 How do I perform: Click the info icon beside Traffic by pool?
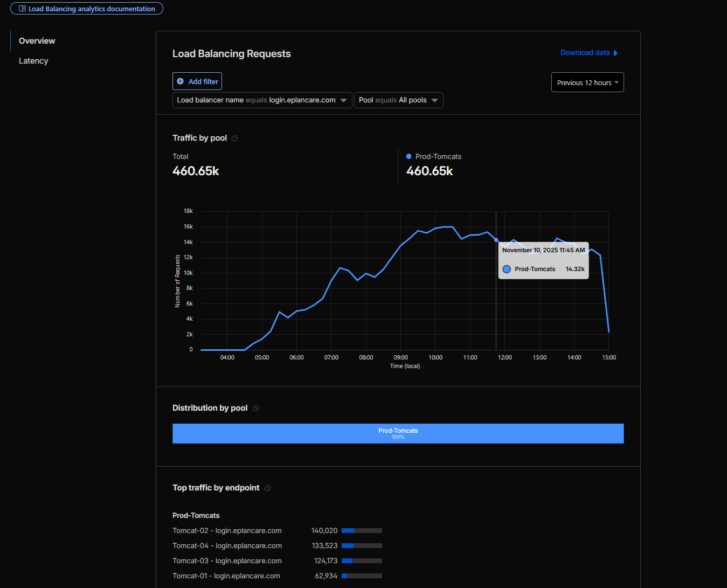(x=235, y=139)
